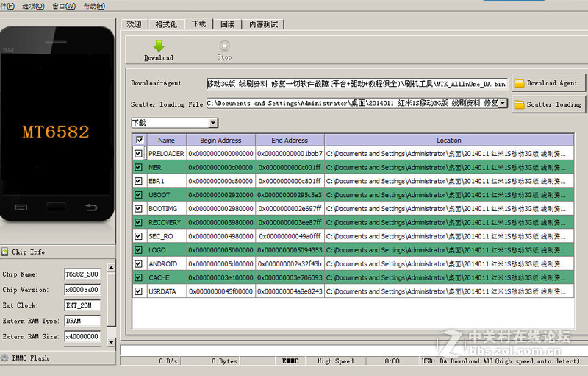Image resolution: width=588 pixels, height=376 pixels.
Task: Sort by the Name column header
Action: (167, 140)
